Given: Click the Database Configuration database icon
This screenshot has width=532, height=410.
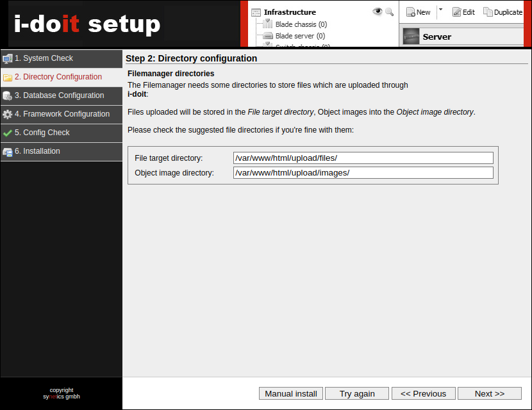Looking at the screenshot, I should click(x=8, y=96).
